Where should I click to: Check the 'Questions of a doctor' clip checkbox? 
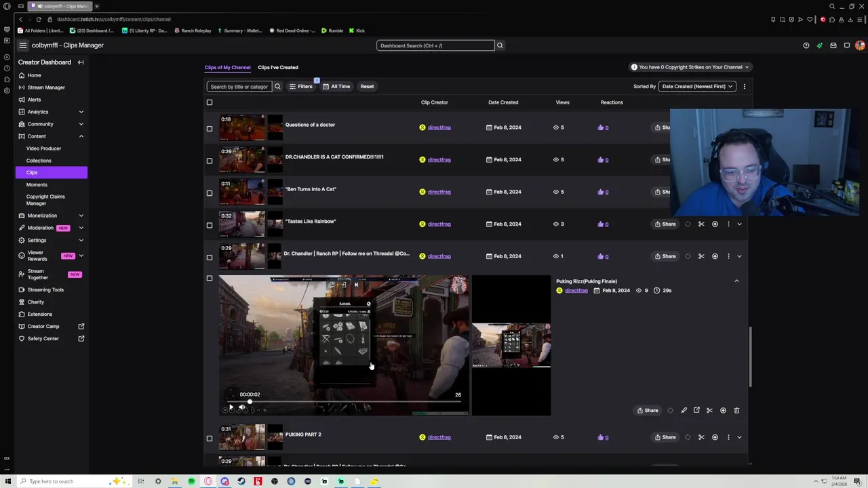coord(210,128)
